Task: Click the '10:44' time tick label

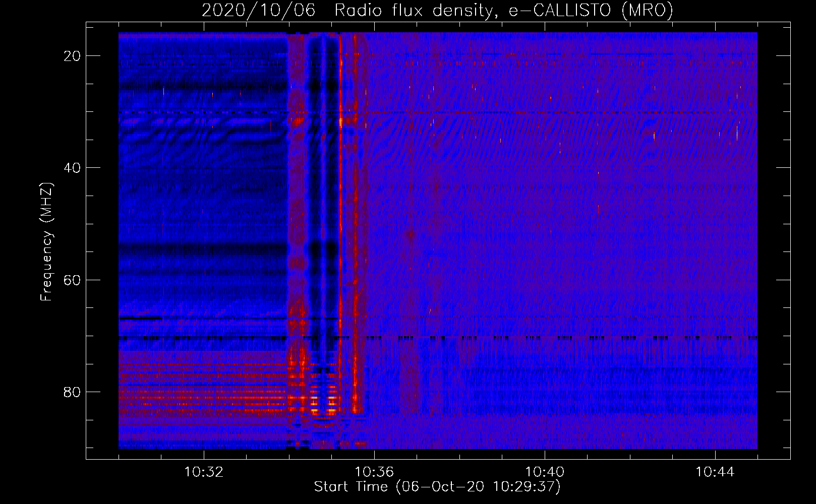Action: pos(715,472)
